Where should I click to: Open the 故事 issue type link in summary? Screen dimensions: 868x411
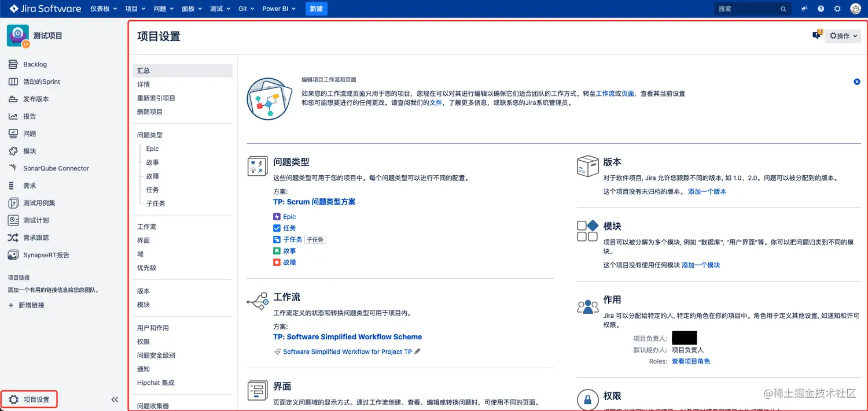tap(289, 251)
